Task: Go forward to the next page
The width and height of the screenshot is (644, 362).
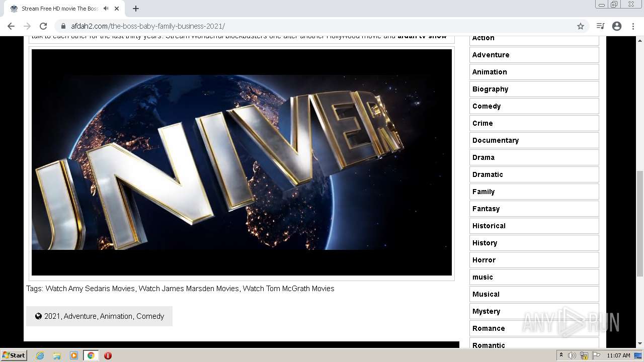Action: [x=27, y=26]
